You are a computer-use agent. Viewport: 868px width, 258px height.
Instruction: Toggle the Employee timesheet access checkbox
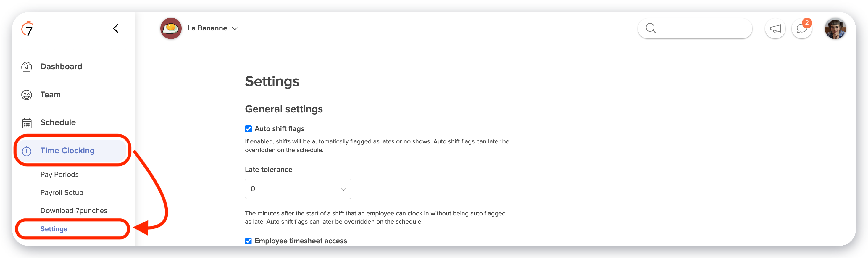[248, 241]
